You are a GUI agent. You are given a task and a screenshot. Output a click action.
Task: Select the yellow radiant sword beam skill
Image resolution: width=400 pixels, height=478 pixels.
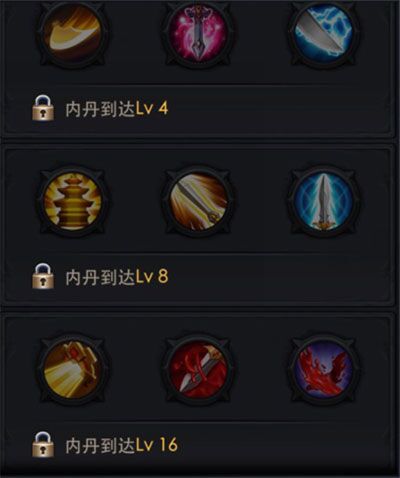click(198, 202)
